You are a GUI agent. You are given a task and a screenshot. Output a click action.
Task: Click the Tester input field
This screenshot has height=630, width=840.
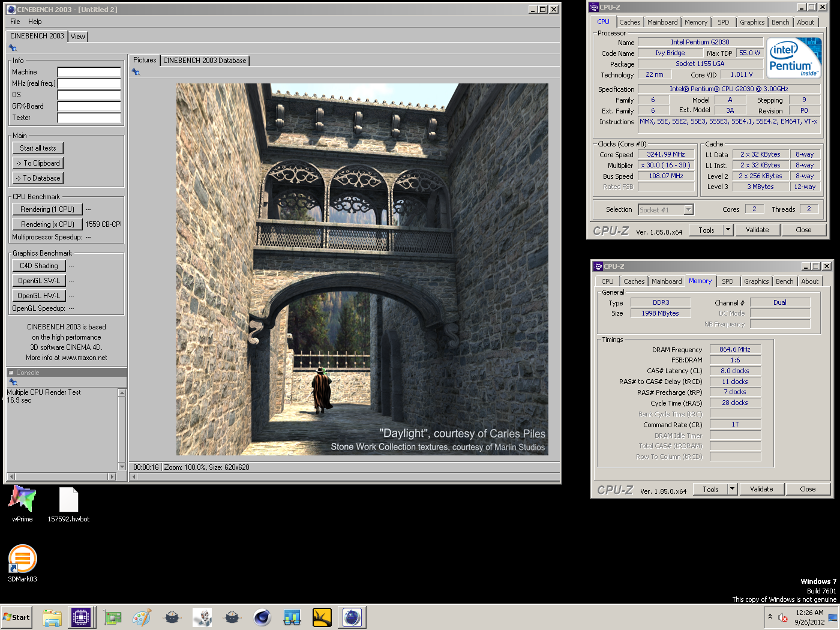pos(89,118)
